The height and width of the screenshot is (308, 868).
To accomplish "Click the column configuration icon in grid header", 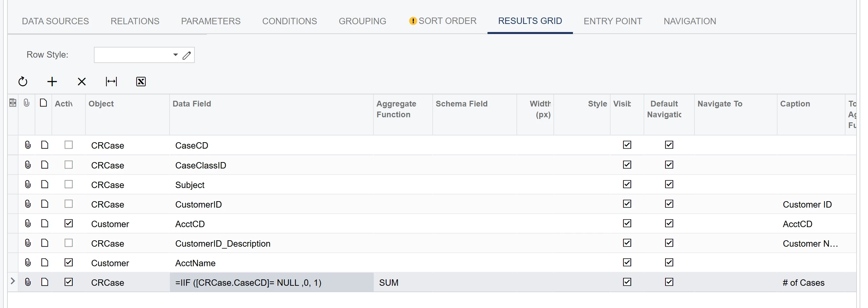I will [x=13, y=103].
